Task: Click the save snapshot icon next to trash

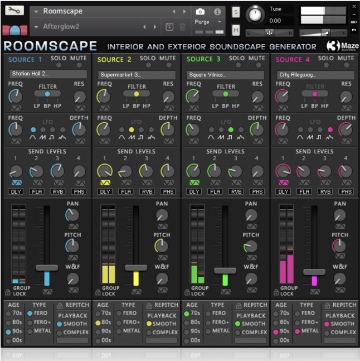Action: [169, 27]
